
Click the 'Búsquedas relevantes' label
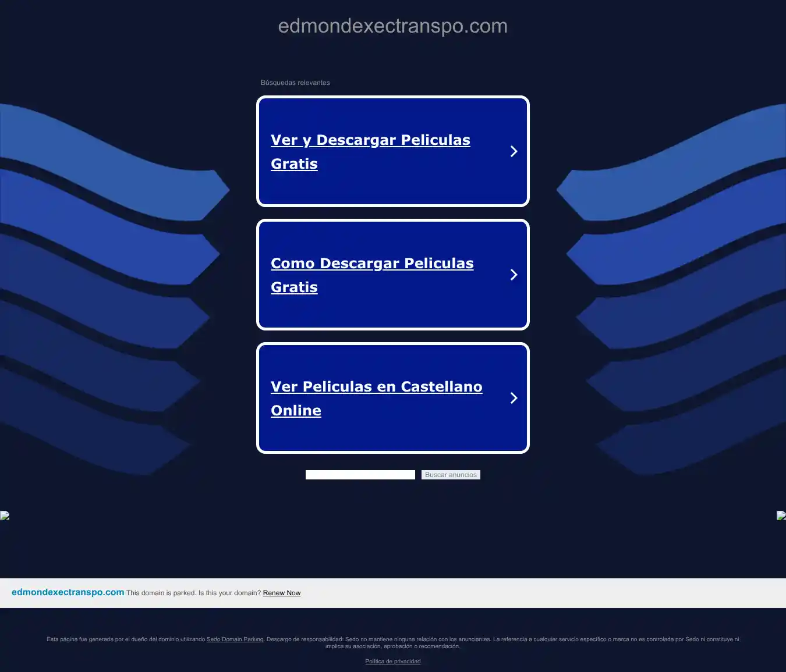[x=295, y=83]
